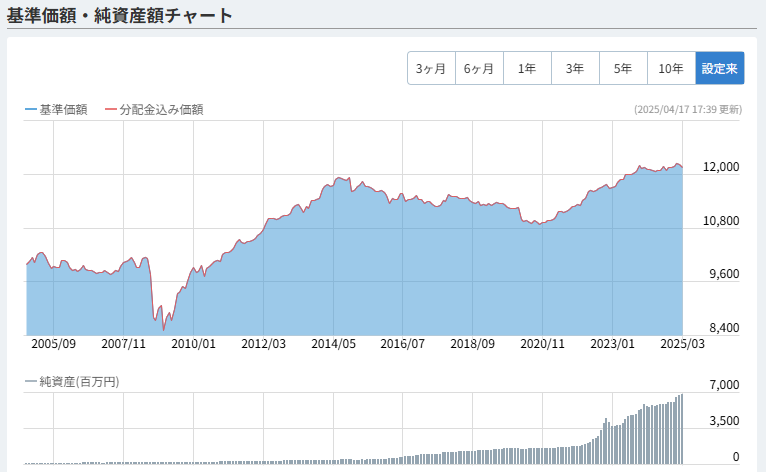The height and width of the screenshot is (472, 766).
Task: Click the update timestamp 2025/04/17 17:39 更新
Action: coord(688,109)
